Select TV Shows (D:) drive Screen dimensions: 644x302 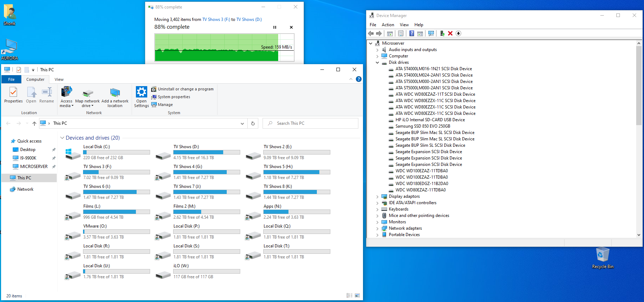click(x=198, y=152)
